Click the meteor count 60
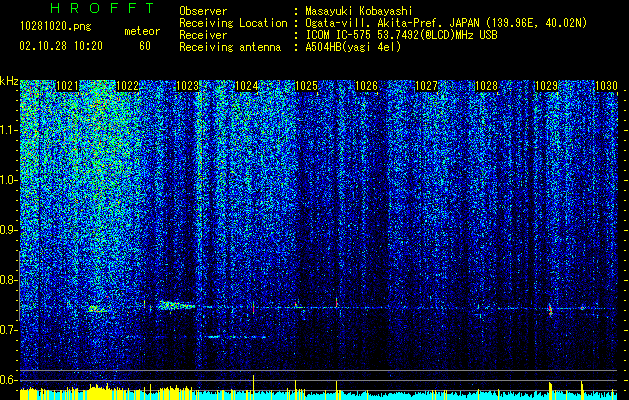Viewport: 629px width, 400px height. click(x=145, y=46)
